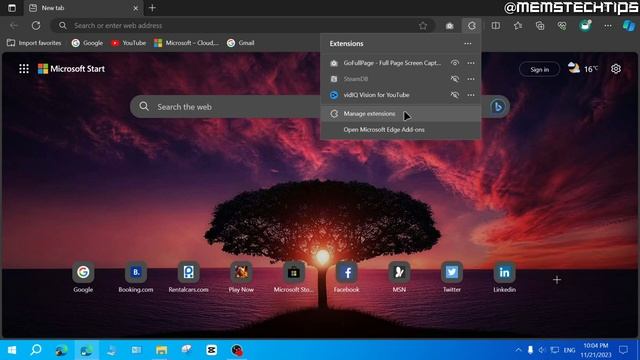Open Browser essentials heart icon
The image size is (640, 360).
tap(562, 26)
